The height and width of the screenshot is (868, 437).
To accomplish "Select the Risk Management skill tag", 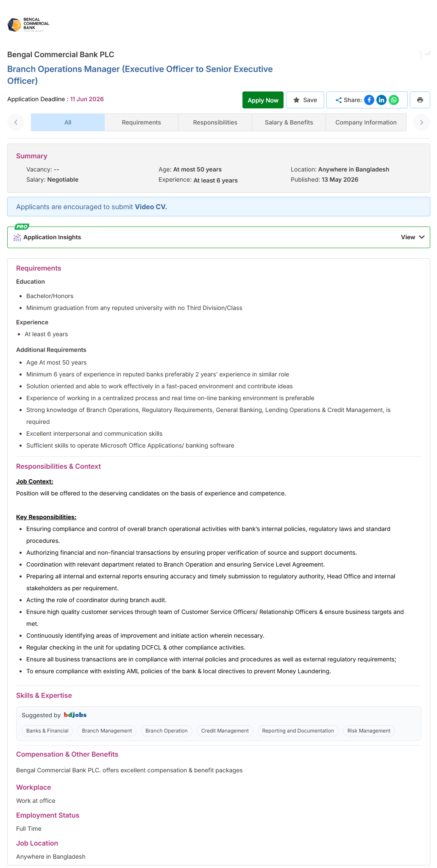I will [x=369, y=731].
